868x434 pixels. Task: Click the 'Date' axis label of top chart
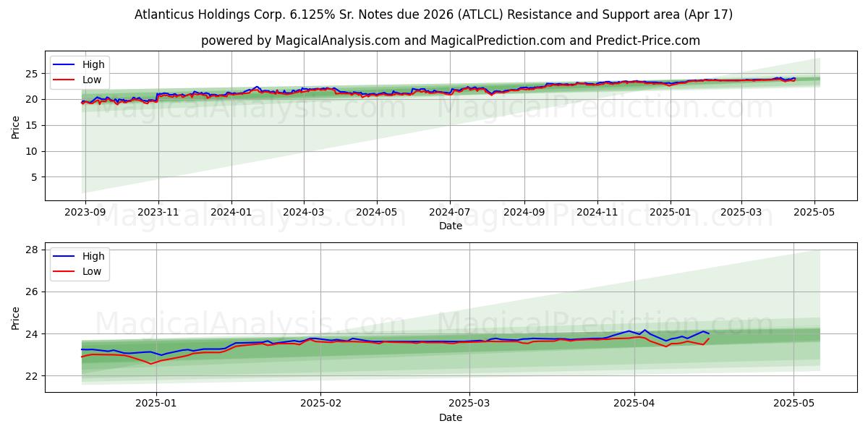(x=450, y=226)
